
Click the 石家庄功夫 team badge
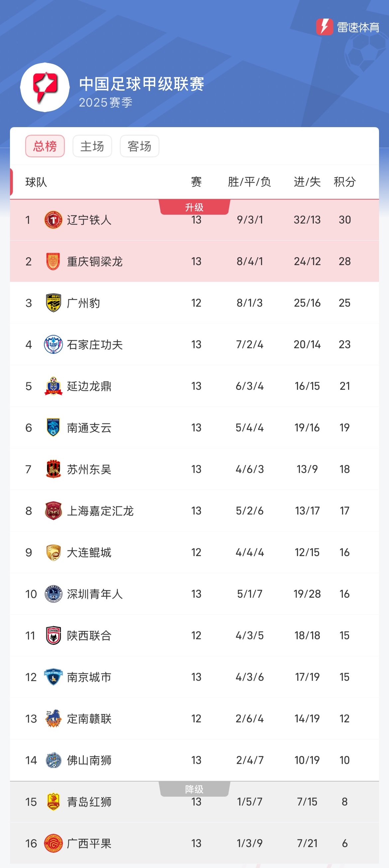(x=53, y=344)
